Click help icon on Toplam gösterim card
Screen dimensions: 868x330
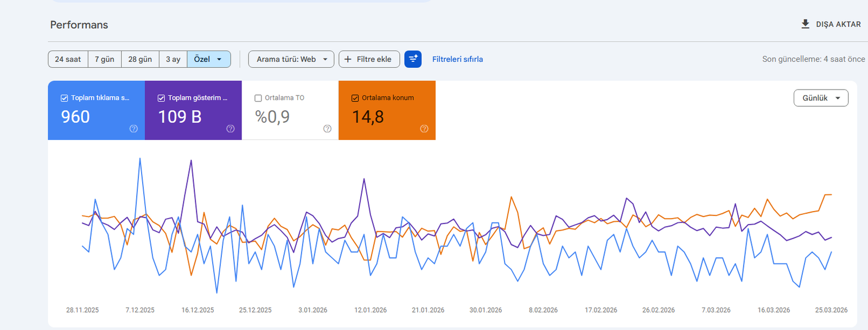231,129
